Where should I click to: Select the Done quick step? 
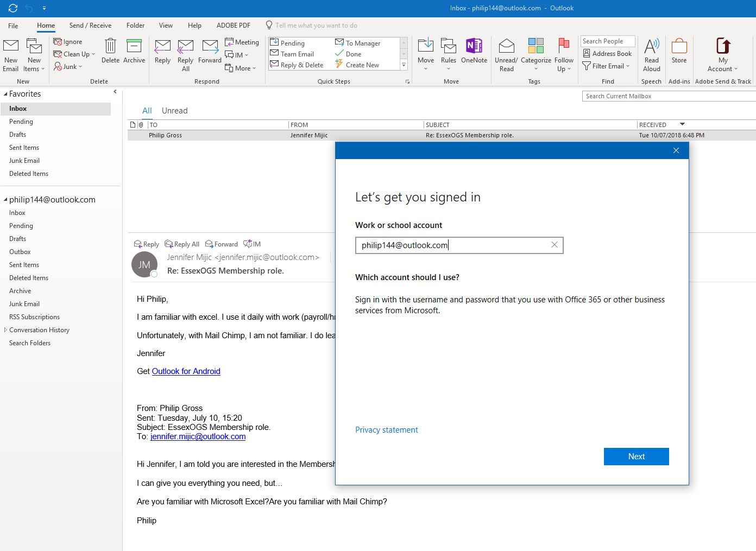click(348, 54)
